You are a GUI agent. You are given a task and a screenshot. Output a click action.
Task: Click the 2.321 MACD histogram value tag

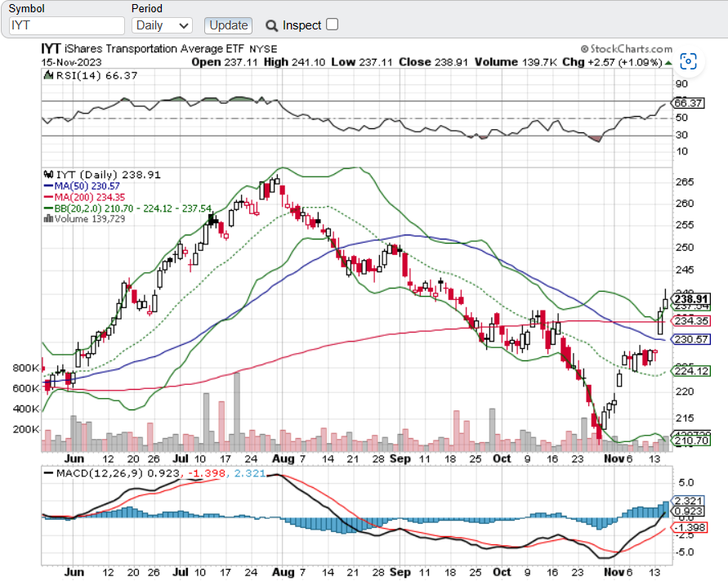(x=687, y=500)
